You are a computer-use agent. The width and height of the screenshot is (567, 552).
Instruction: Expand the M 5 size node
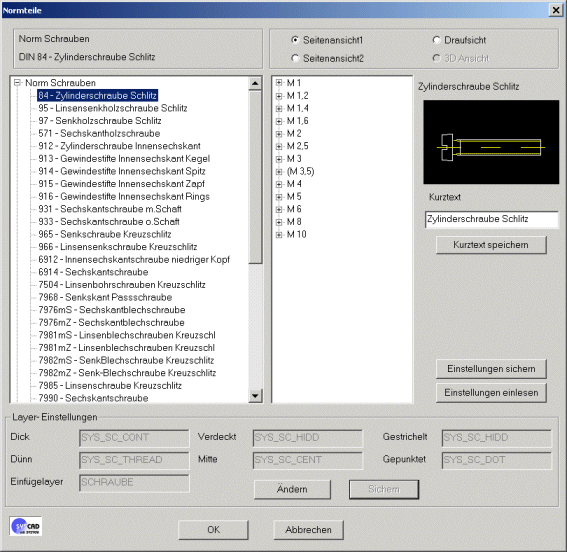[279, 197]
